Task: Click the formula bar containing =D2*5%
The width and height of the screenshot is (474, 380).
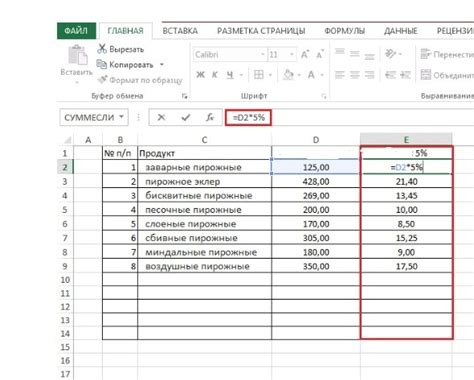Action: pyautogui.click(x=349, y=118)
